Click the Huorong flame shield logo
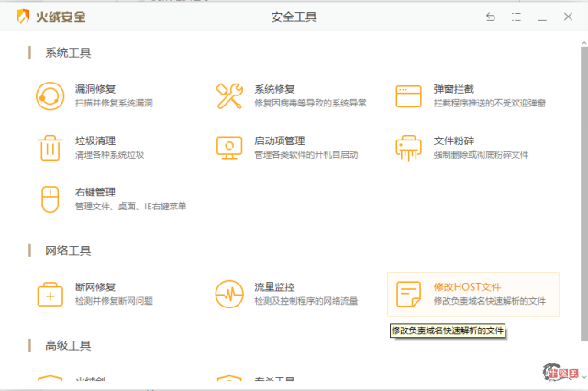Image resolution: width=588 pixels, height=391 pixels. click(23, 17)
